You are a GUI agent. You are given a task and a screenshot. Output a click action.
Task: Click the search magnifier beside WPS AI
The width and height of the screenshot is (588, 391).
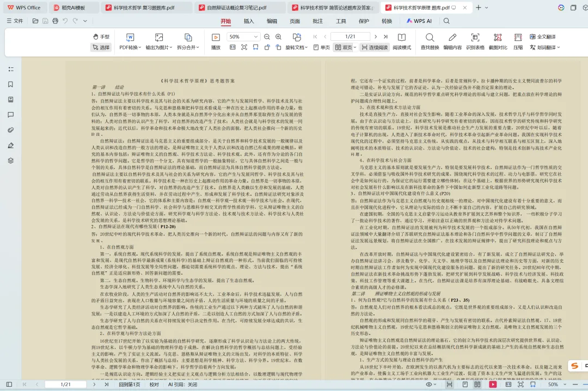(x=446, y=21)
